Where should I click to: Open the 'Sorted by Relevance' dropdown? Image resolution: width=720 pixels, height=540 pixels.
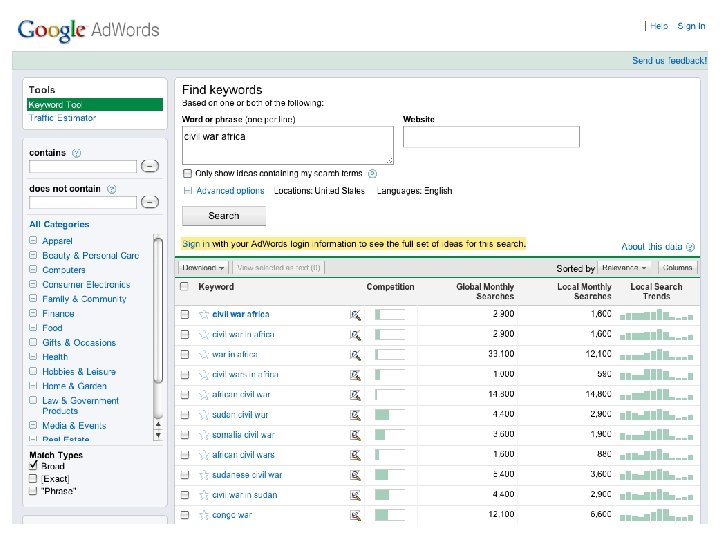[628, 268]
